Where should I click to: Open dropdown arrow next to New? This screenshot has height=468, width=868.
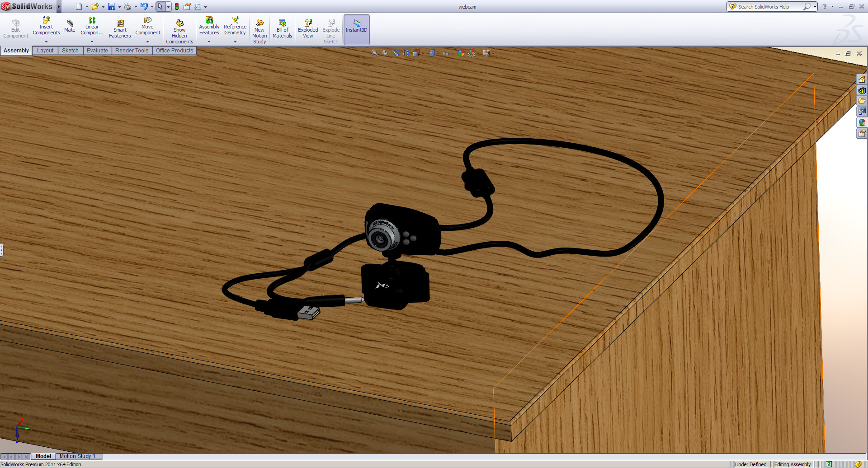pos(87,7)
